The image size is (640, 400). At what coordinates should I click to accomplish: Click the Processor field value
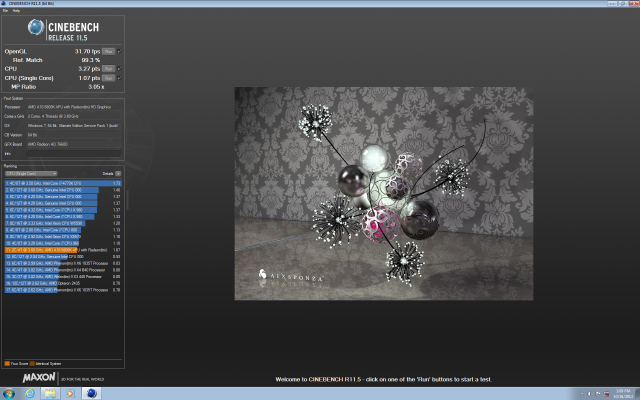click(73, 107)
